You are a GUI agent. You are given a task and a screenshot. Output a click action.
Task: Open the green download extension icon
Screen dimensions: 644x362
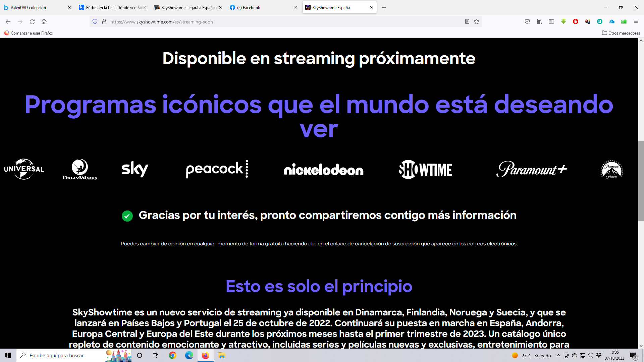(563, 22)
